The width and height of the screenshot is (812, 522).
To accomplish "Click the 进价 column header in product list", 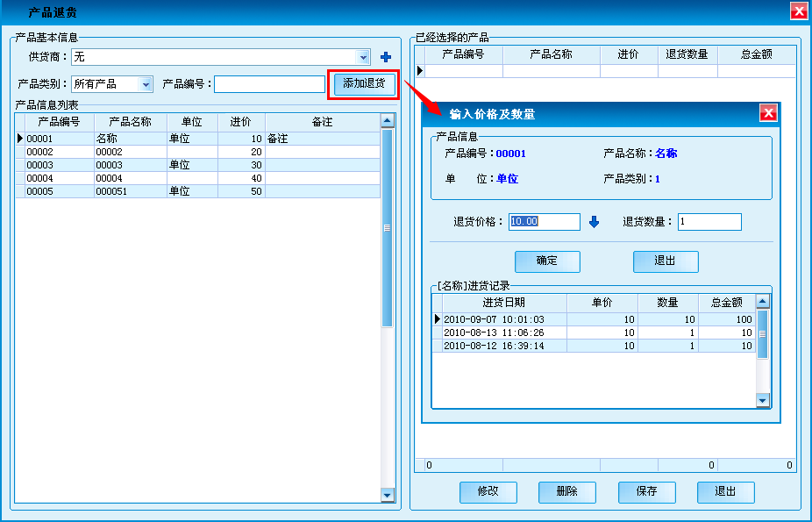I will tap(240, 122).
